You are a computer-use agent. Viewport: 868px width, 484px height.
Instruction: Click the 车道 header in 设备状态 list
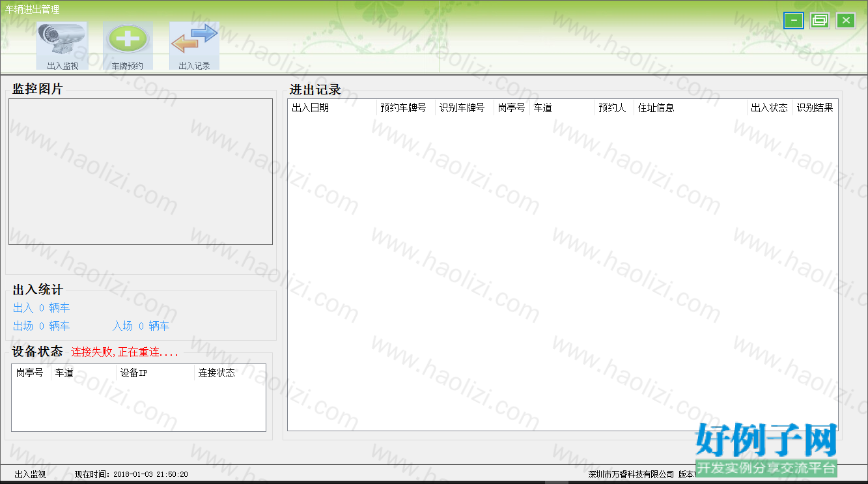pos(83,373)
